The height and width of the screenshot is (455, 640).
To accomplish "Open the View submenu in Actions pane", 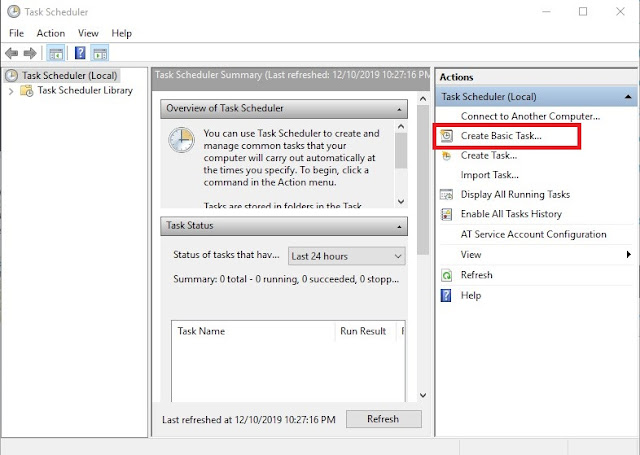I will (x=536, y=255).
